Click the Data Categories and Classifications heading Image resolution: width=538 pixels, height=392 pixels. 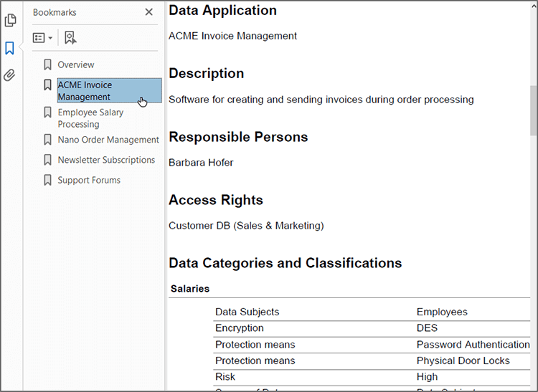click(x=285, y=263)
